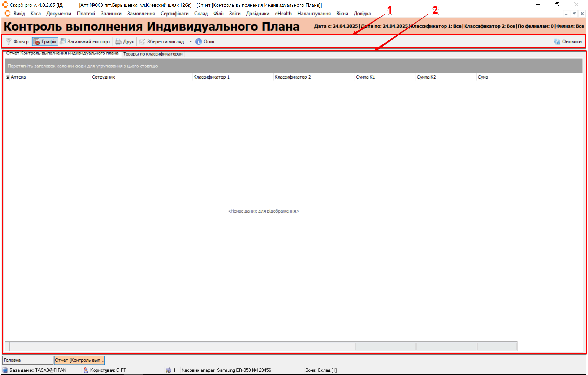The height and width of the screenshot is (375, 588).
Task: Open the Опис info icon
Action: [198, 41]
